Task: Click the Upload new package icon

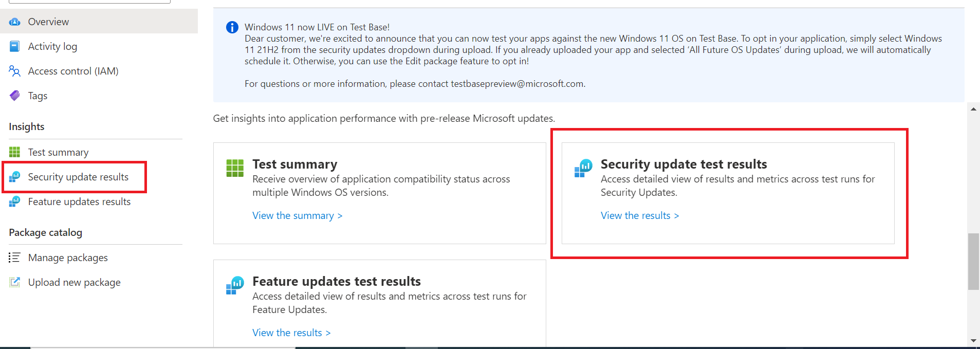Action: pos(15,282)
